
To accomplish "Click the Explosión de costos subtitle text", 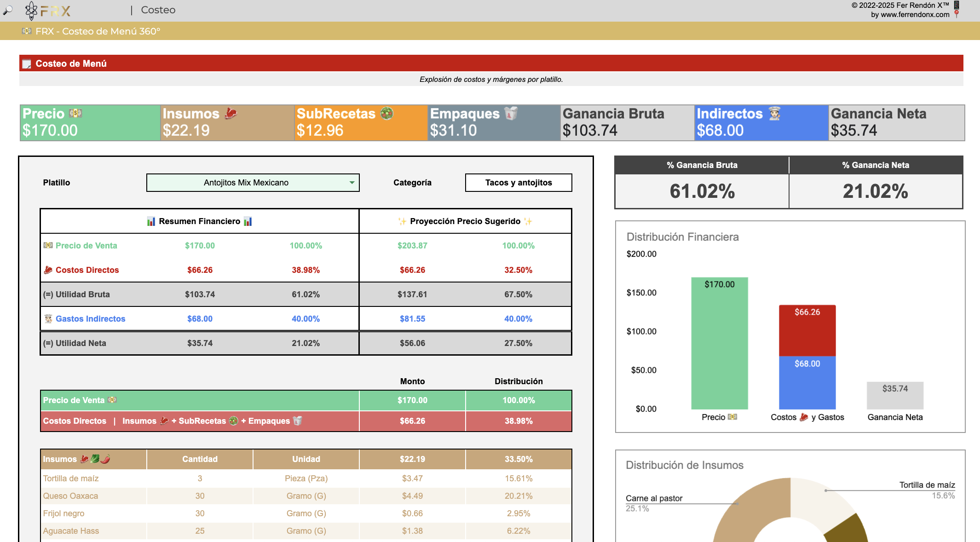I will (x=491, y=79).
